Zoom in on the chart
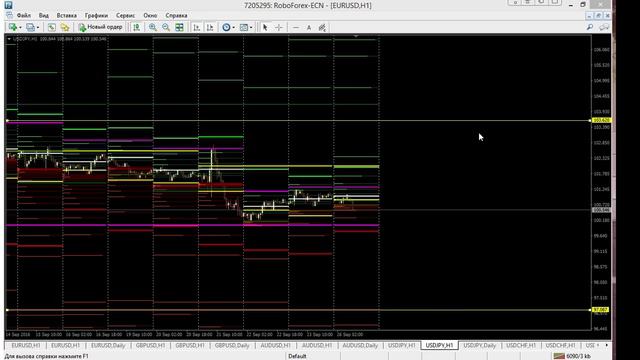This screenshot has height=360, width=640. click(x=153, y=27)
